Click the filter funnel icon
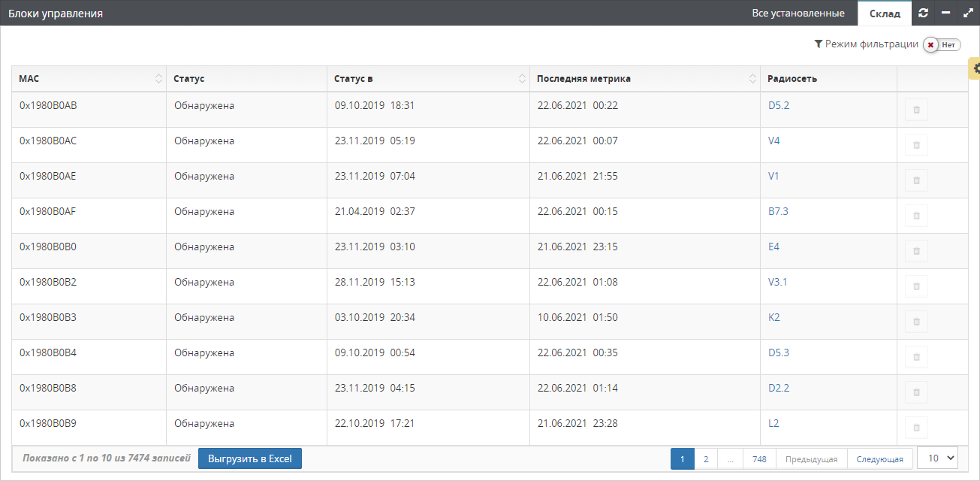980x481 pixels. [x=819, y=44]
